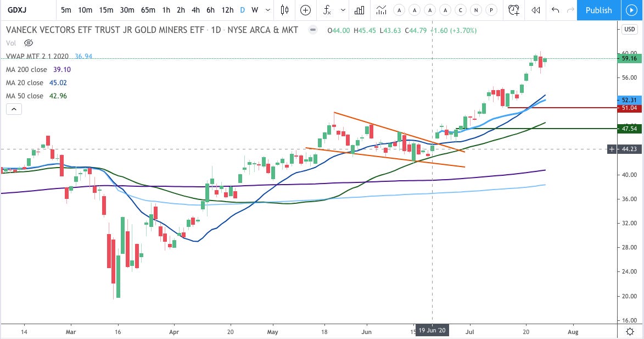Click the gray pill toggle after the title
Viewport: 644px width, 339px height.
click(x=313, y=30)
